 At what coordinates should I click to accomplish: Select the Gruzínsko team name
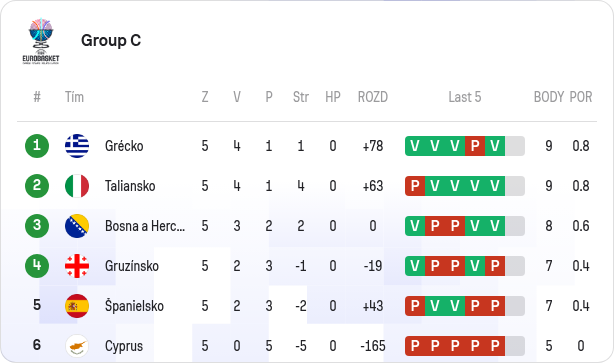(x=132, y=266)
